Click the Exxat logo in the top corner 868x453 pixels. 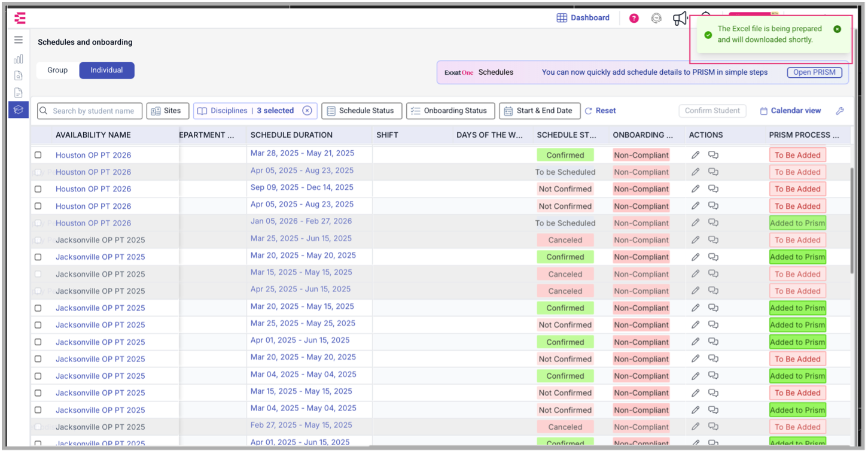20,18
